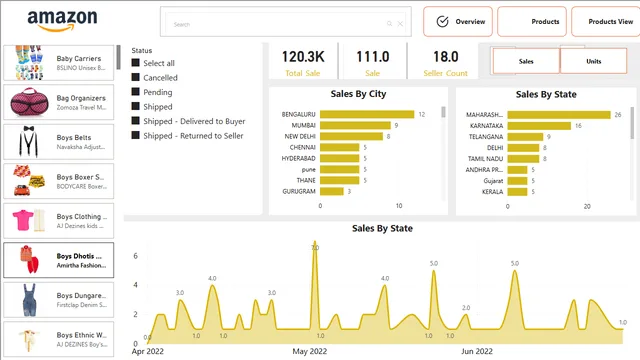Click the TAMIL NADU bar
Viewport: 640px width, 360px height.
point(523,159)
